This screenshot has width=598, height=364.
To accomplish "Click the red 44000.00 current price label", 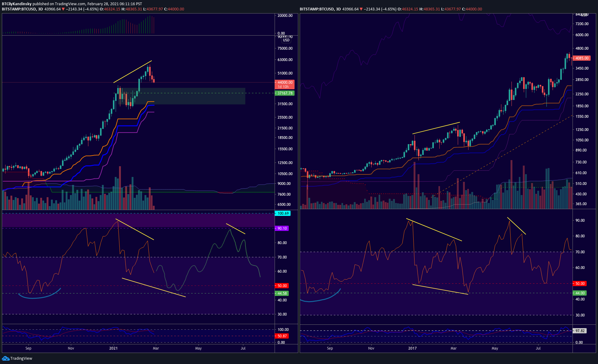I will click(285, 82).
